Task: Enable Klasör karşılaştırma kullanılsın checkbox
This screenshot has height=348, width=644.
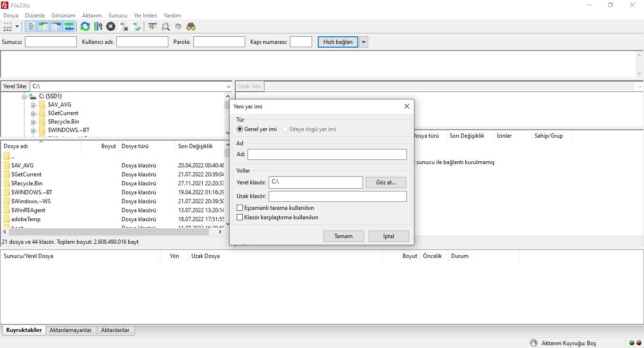Action: tap(240, 217)
